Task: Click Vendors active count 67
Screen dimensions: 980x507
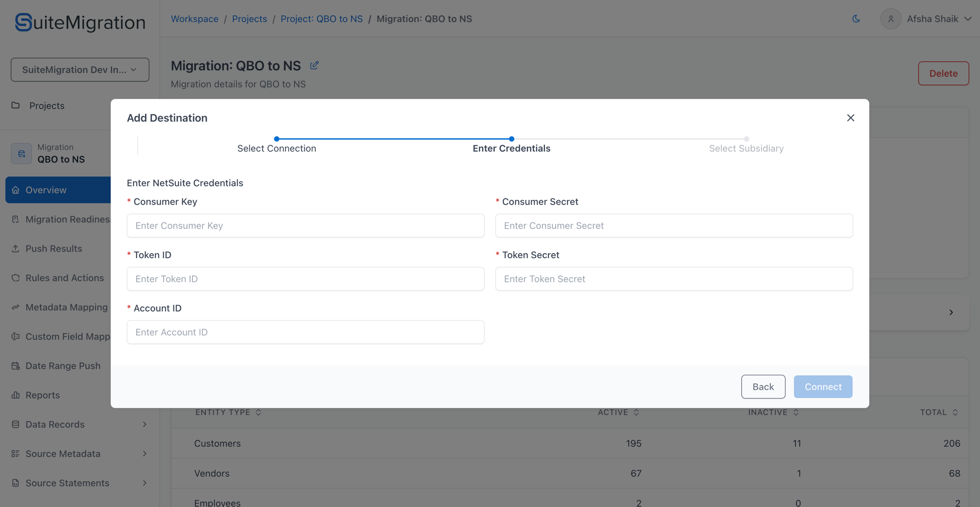Action: (636, 473)
